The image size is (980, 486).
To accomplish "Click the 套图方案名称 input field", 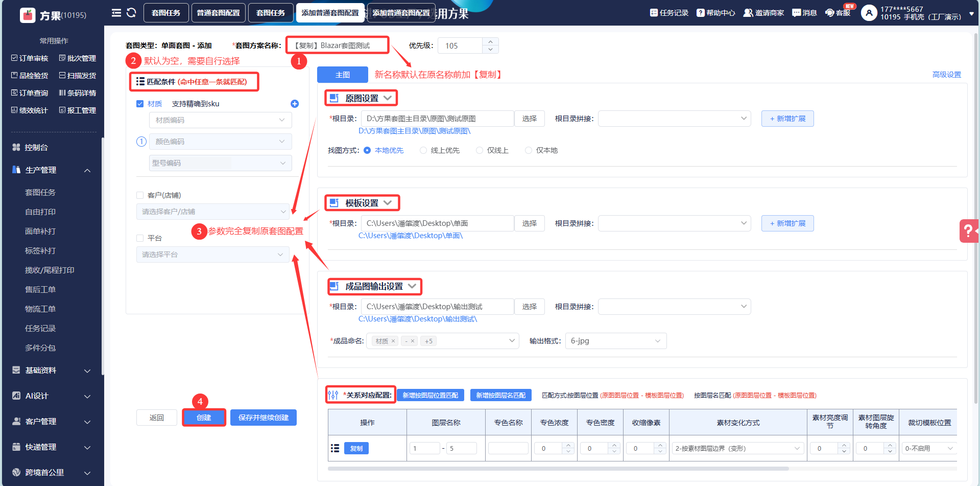I will [337, 45].
